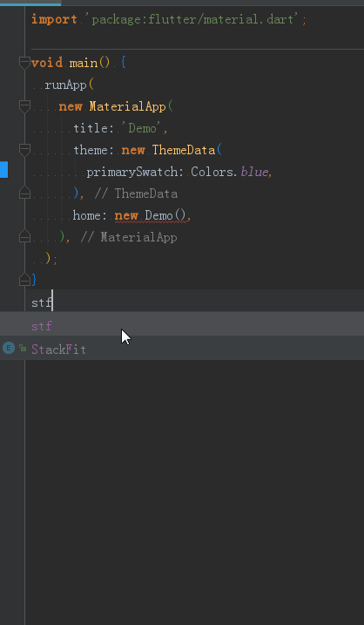The image size is (364, 625).
Task: Collapse the MaterialApp block fold marker
Action: click(24, 106)
